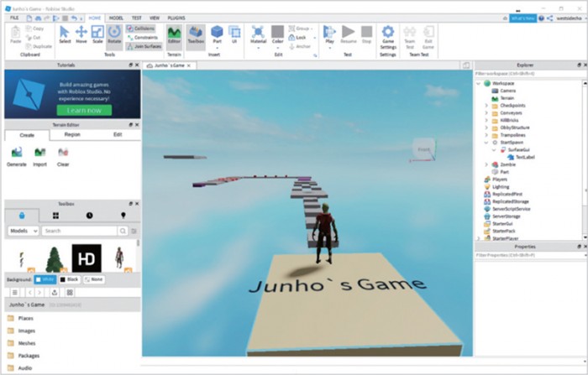The width and height of the screenshot is (588, 375).
Task: Click the Toolbox search magnifier icon
Action: 123,231
